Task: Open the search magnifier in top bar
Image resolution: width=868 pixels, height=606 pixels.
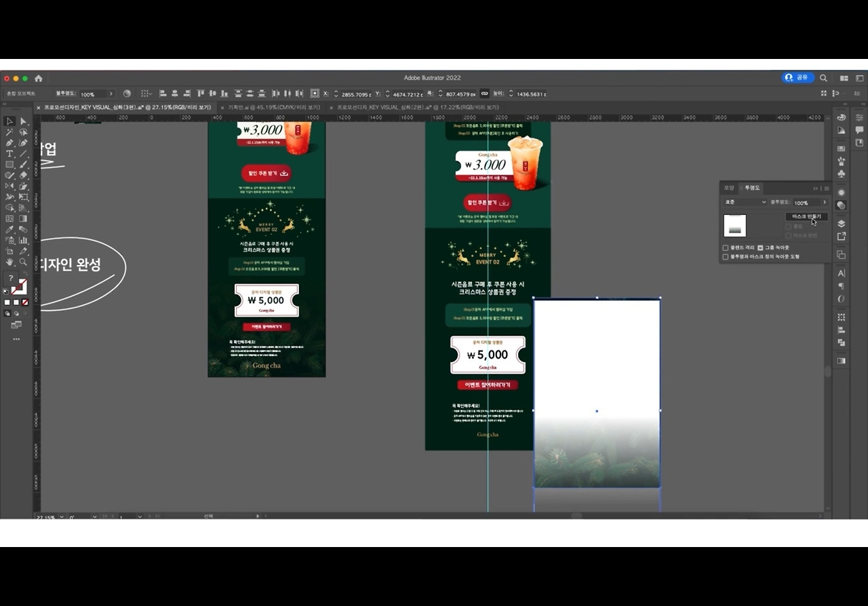Action: coord(823,78)
